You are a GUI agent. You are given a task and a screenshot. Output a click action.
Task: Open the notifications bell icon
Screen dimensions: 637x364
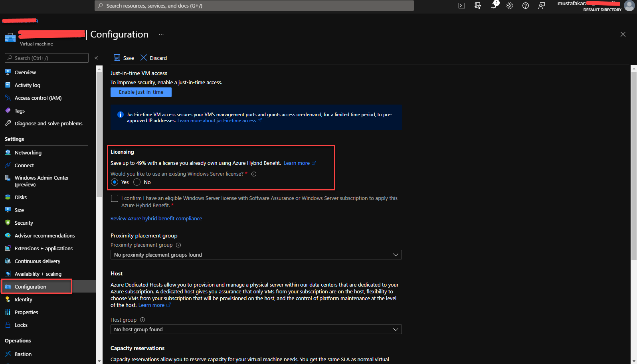pos(494,6)
